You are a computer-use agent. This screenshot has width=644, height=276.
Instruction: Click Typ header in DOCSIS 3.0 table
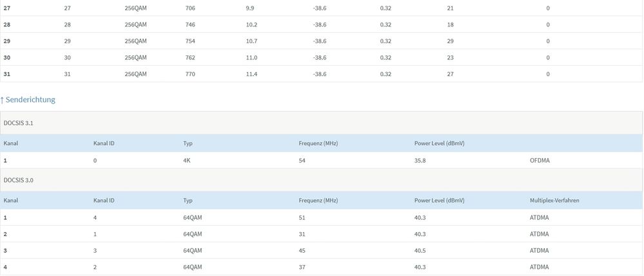point(188,201)
